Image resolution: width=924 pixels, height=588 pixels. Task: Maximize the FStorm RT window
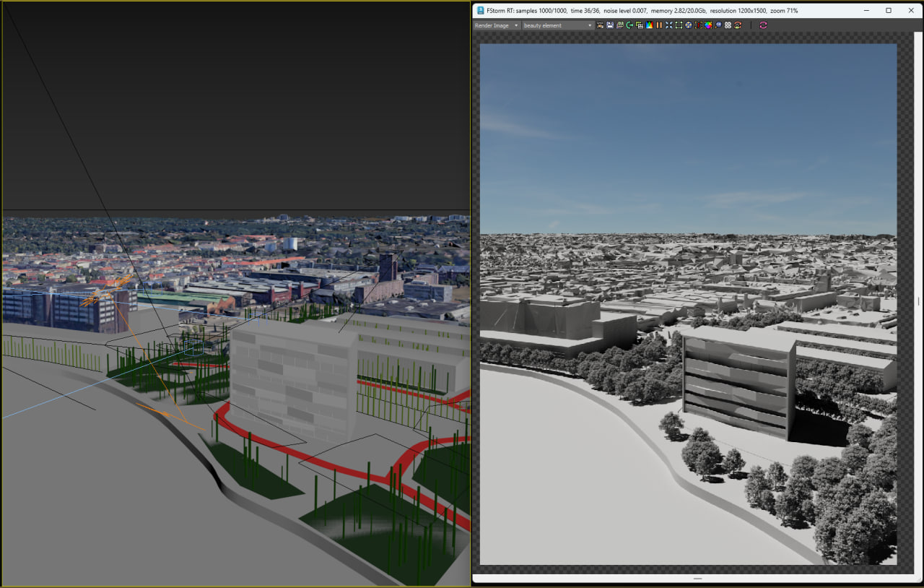[x=889, y=10]
